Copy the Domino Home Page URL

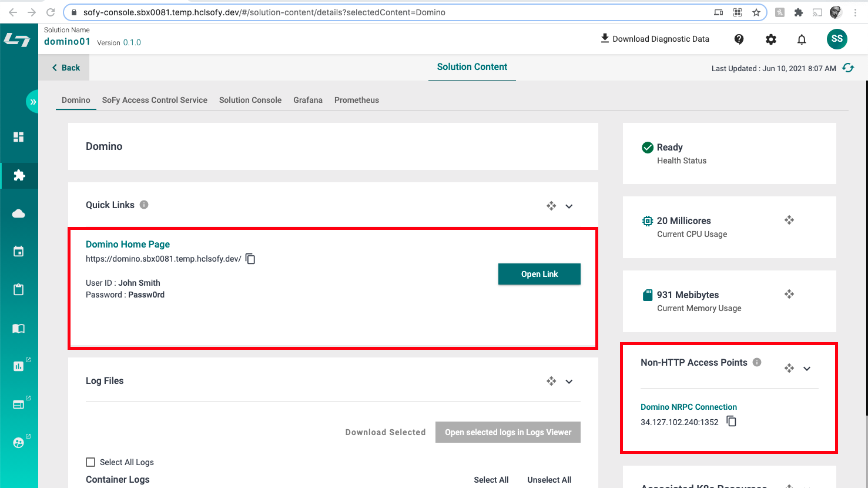tap(250, 259)
